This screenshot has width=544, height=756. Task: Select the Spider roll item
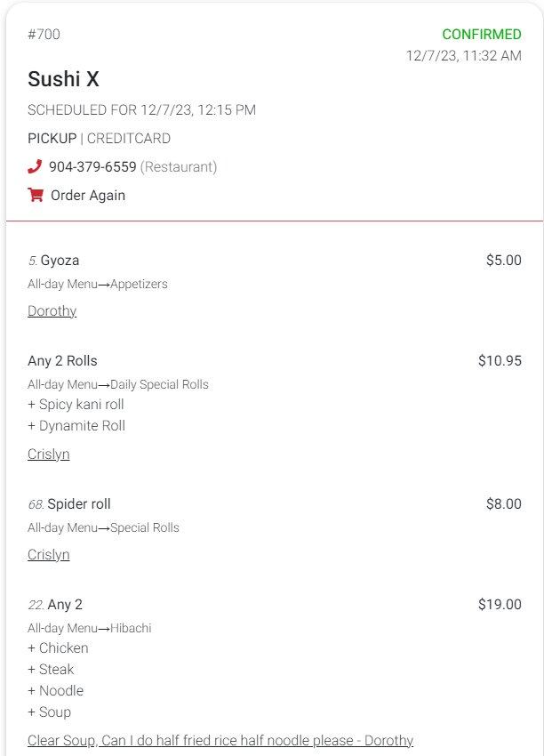[x=78, y=504]
